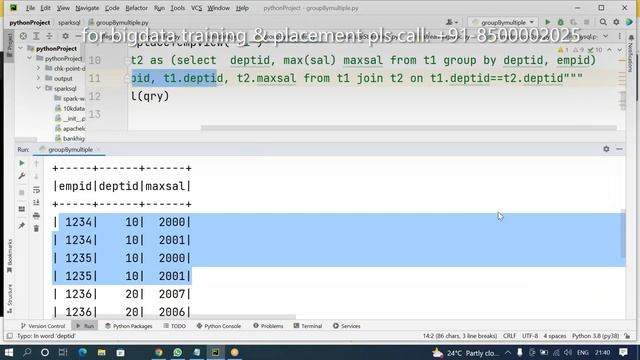Image resolution: width=640 pixels, height=360 pixels.
Task: Open Microsoft Edge from the taskbar
Action: [82, 352]
